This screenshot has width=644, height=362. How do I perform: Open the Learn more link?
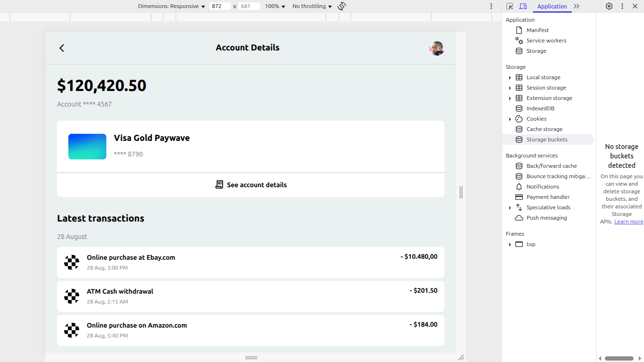[x=628, y=222]
